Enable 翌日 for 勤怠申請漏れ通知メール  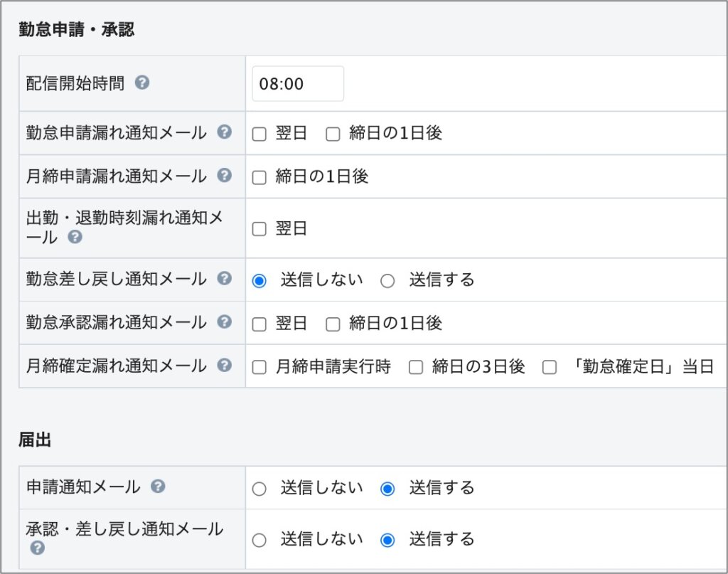coord(259,134)
